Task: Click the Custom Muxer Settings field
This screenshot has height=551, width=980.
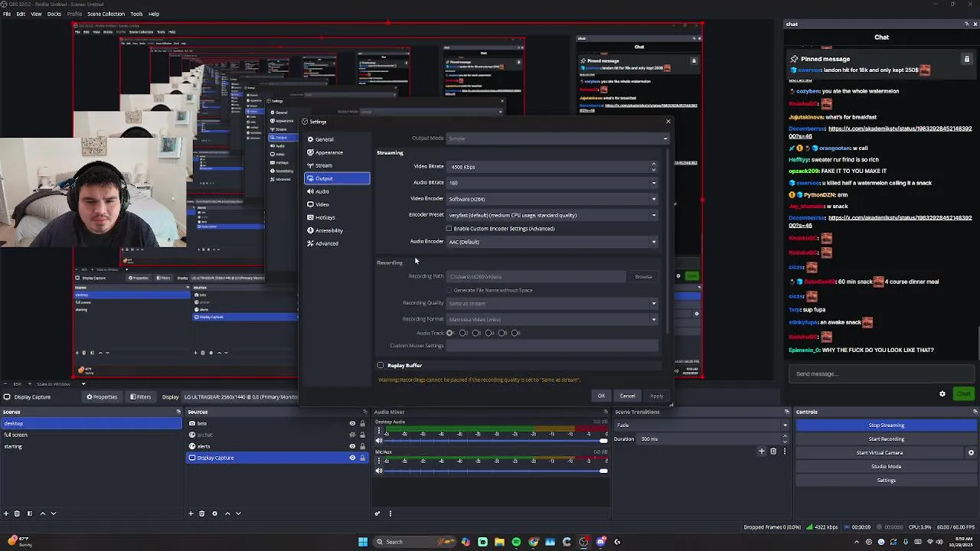Action: (x=552, y=346)
